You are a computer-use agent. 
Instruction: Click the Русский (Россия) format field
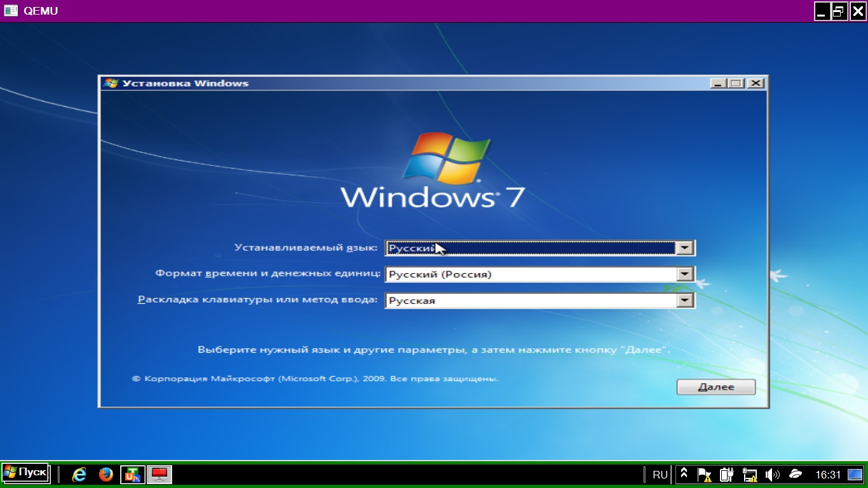coord(540,274)
